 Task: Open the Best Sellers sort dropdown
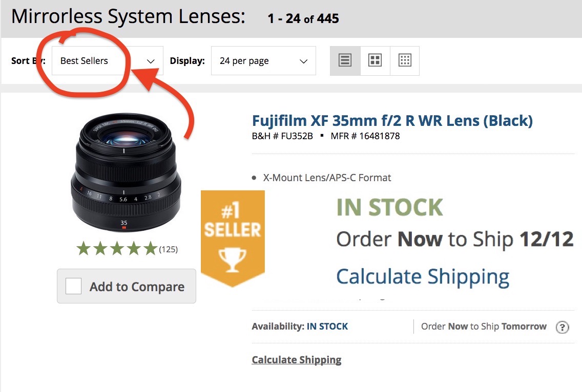coord(107,61)
